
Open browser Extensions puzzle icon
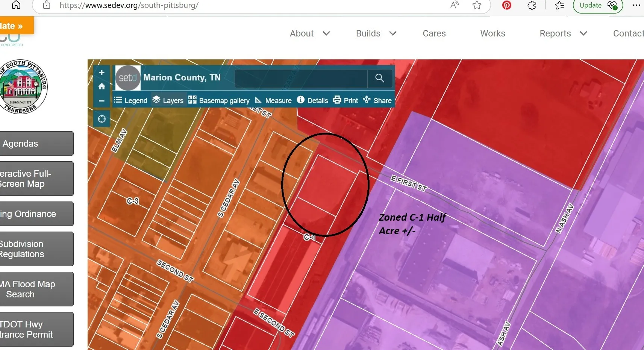click(x=532, y=5)
